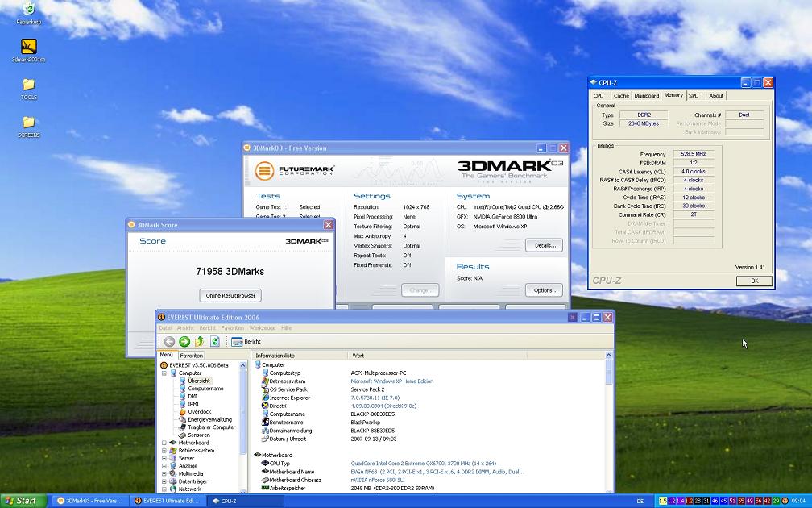812x508 pixels.
Task: Open the Papierkorb desktop icon
Action: pos(28,12)
